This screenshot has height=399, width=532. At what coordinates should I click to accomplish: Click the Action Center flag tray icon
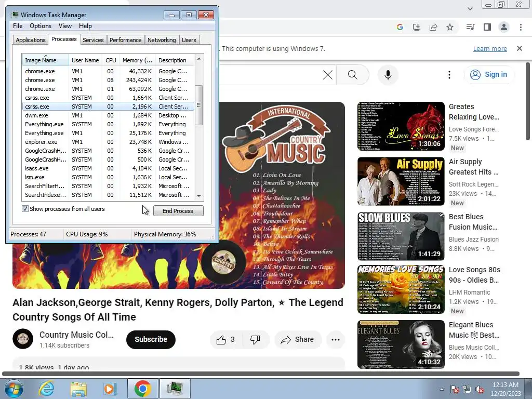click(x=455, y=389)
